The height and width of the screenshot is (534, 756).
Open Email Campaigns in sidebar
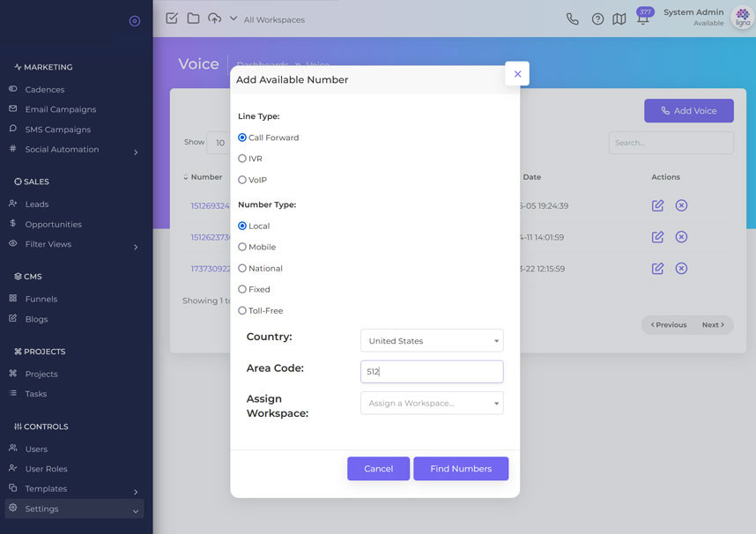pyautogui.click(x=60, y=109)
